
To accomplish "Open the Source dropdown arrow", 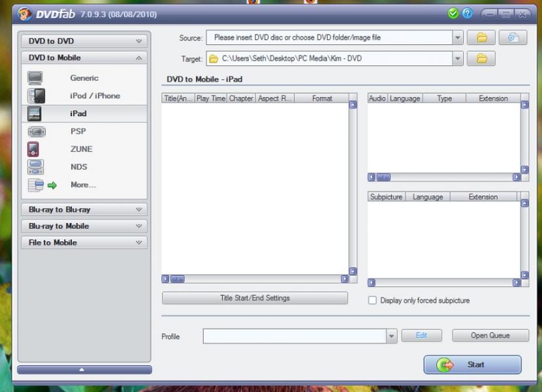I will point(458,37).
